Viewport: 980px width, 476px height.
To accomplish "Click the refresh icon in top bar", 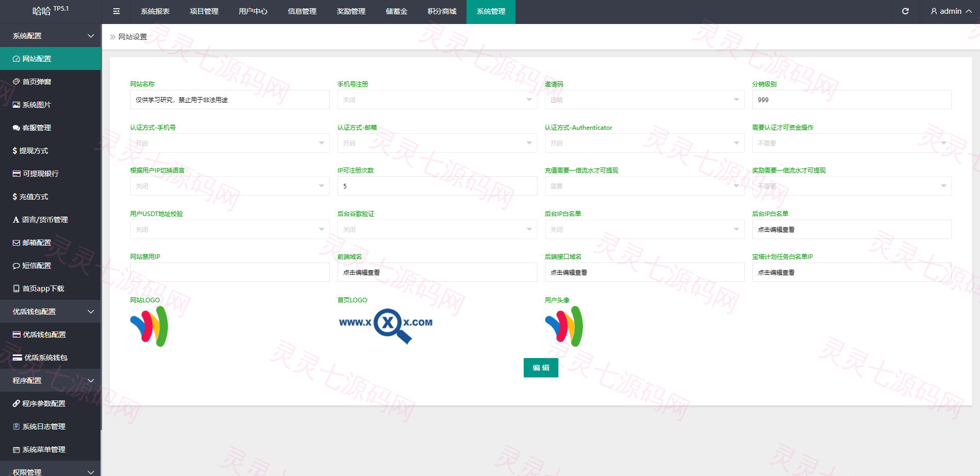I will coord(905,11).
